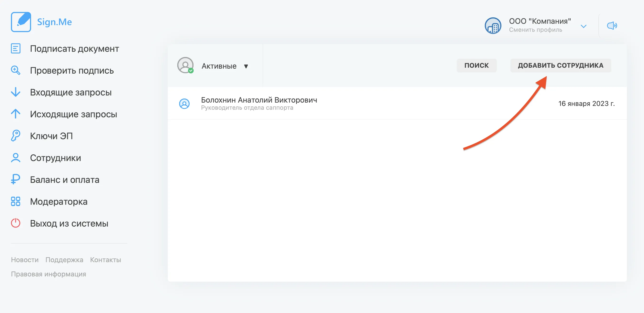The image size is (644, 313).
Task: Click the up-arrow icon for Исходящие запросы
Action: pyautogui.click(x=15, y=114)
